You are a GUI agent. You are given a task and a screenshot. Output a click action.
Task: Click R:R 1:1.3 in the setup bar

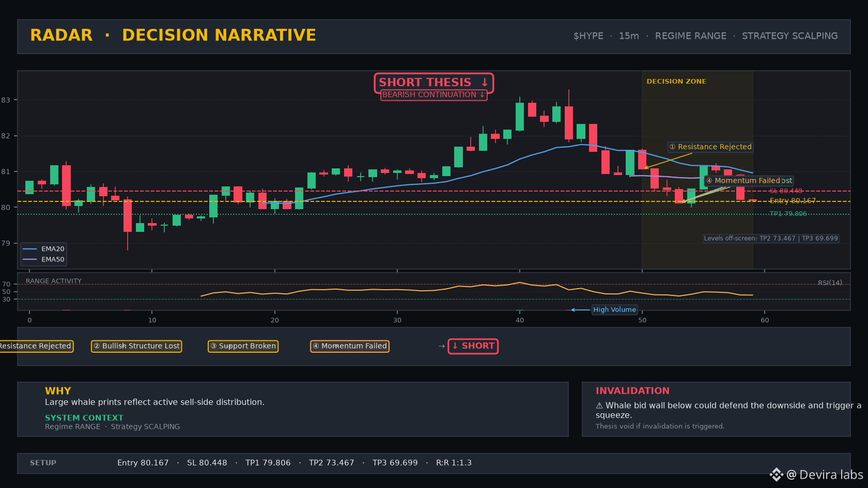(454, 463)
